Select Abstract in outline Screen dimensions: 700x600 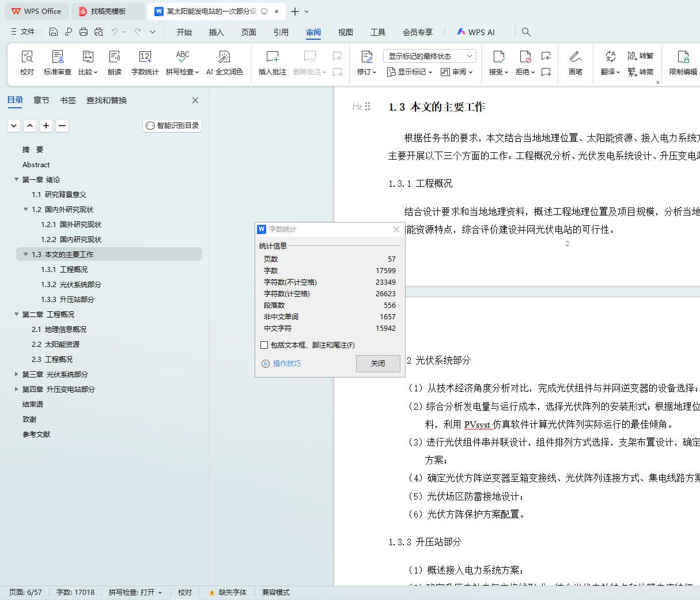(x=36, y=165)
